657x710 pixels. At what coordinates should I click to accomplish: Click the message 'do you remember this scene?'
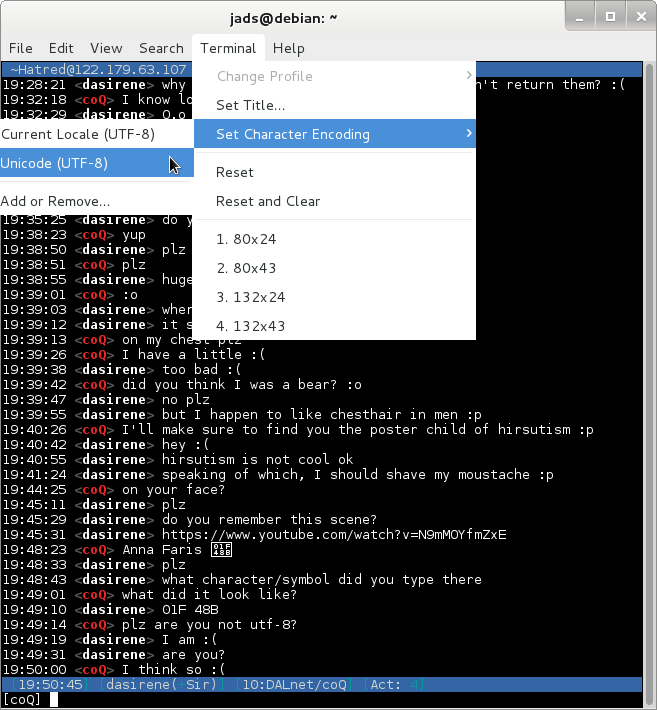pyautogui.click(x=269, y=520)
